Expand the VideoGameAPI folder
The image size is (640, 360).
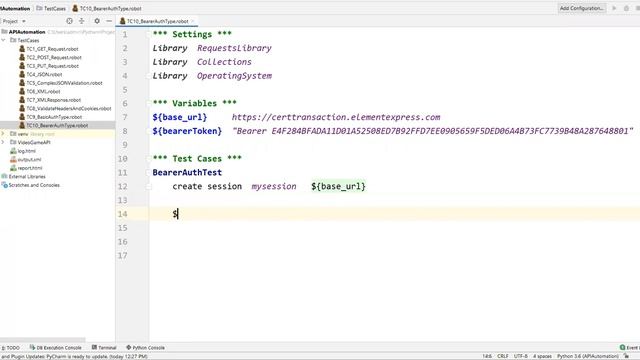tap(3, 142)
